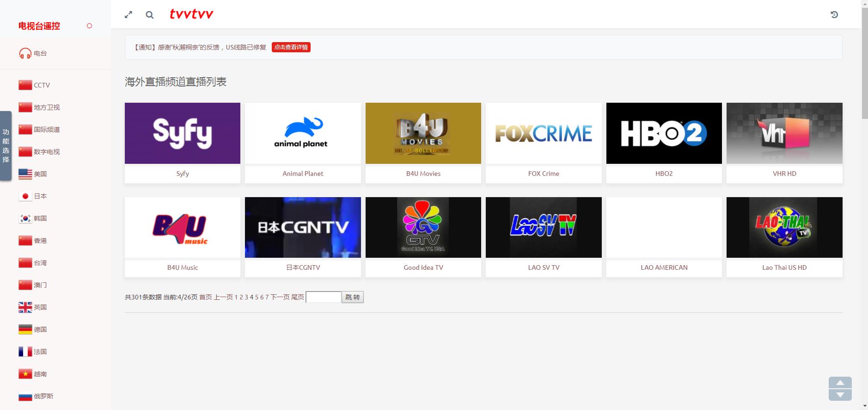This screenshot has height=410, width=868.
Task: Click the 点击查看详情 red button
Action: (x=291, y=47)
